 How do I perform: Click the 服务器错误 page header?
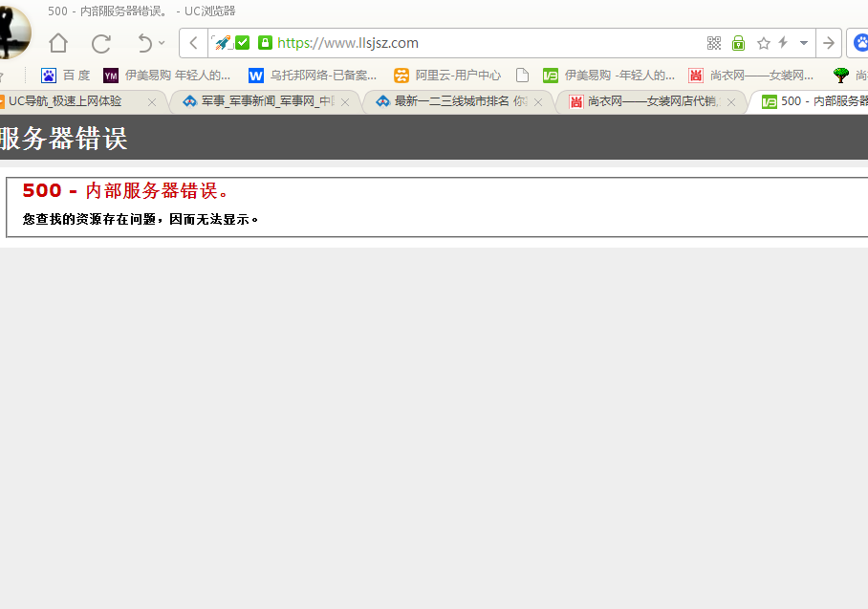pyautogui.click(x=64, y=138)
